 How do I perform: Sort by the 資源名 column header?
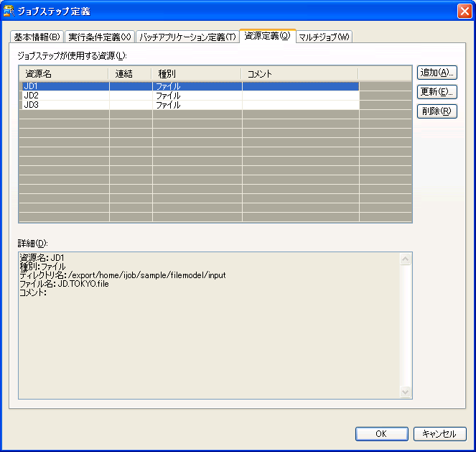point(63,74)
